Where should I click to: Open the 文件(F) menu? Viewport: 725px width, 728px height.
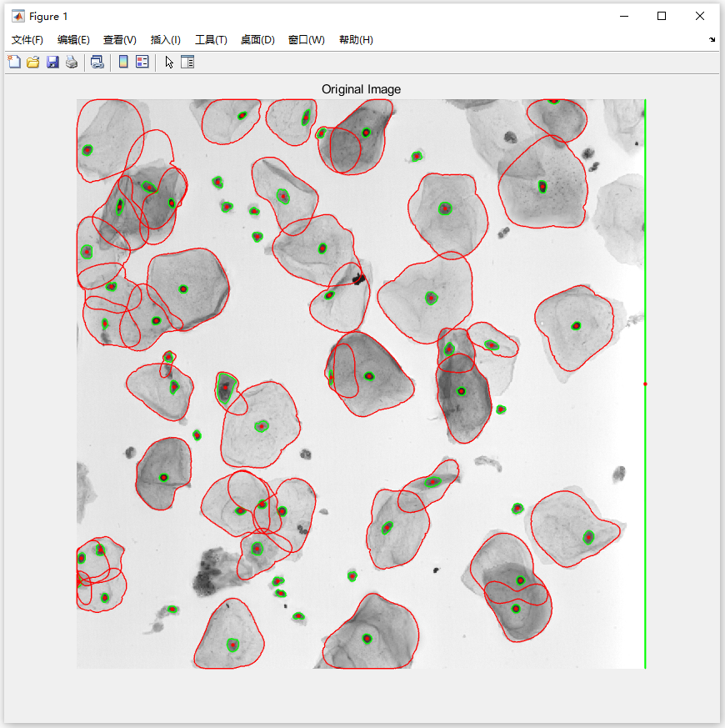[x=27, y=40]
